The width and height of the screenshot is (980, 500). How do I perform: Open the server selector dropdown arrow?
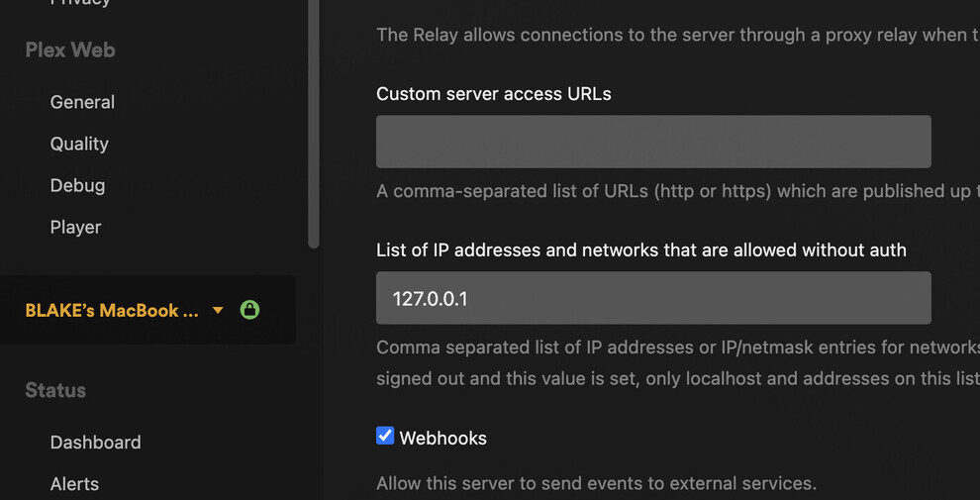pos(218,311)
